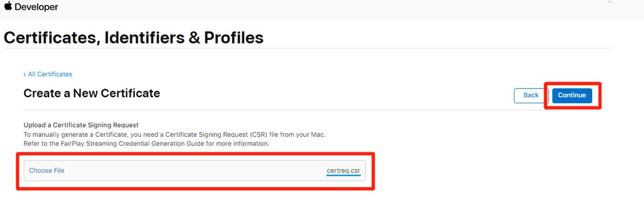Open the Developer home link
The height and width of the screenshot is (201, 644).
31,7
